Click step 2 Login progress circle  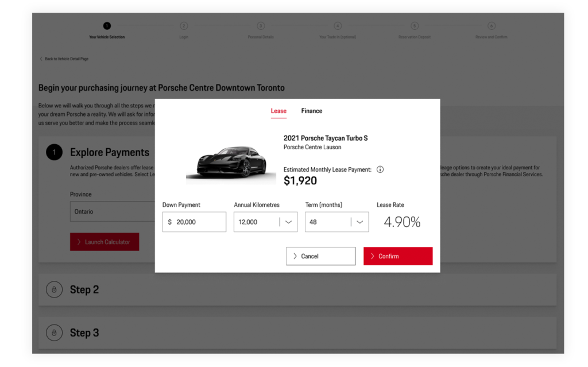pyautogui.click(x=184, y=26)
